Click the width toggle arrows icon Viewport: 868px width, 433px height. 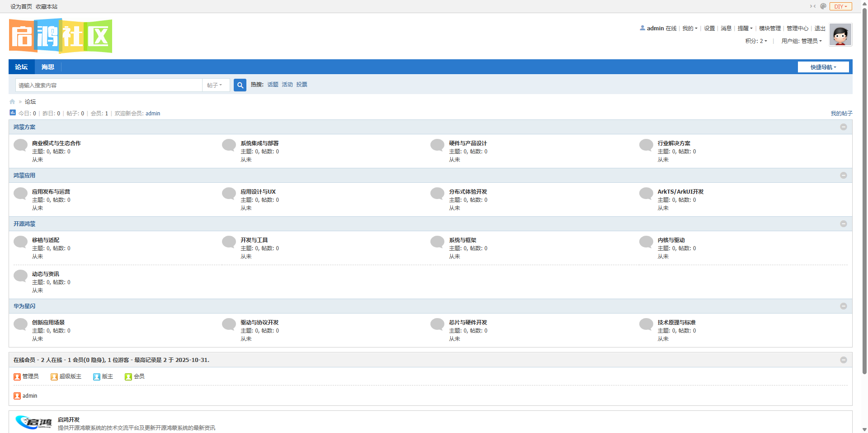click(812, 6)
